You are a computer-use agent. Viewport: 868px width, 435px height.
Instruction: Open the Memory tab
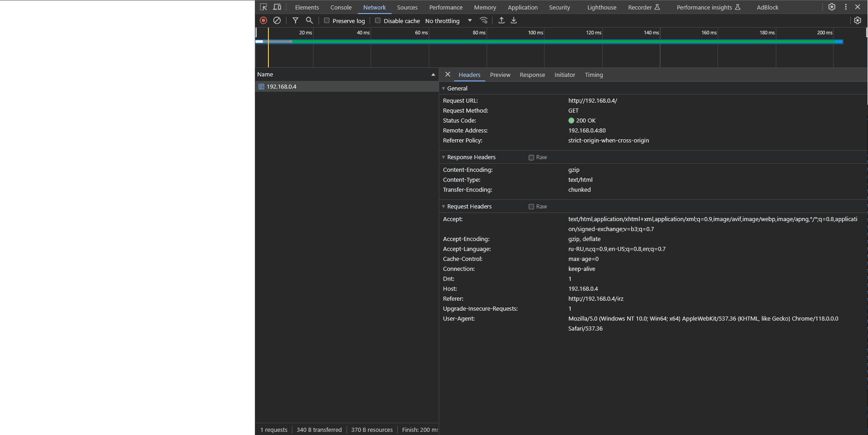click(x=485, y=7)
